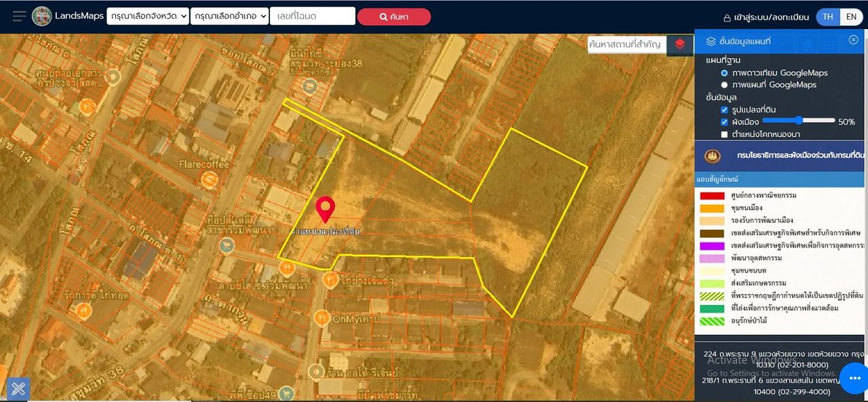Uncheck the รูปแปลงที่ดิน layer
Viewport: 868px width, 402px height.
coord(724,109)
